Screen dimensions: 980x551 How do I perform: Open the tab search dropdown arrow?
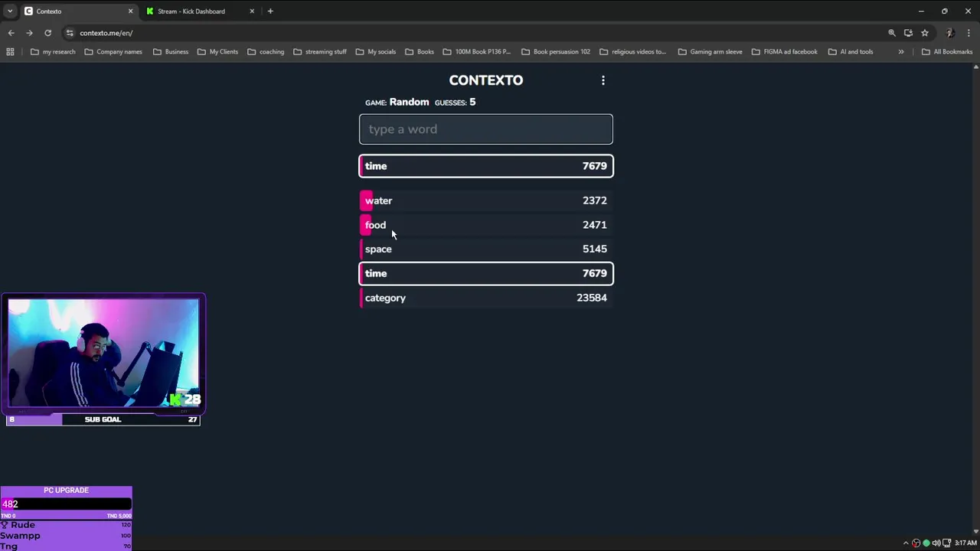click(x=9, y=11)
